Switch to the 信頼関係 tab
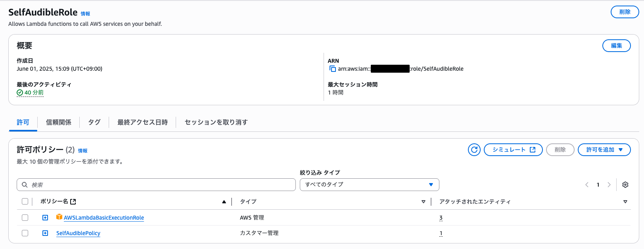The height and width of the screenshot is (249, 644). tap(59, 122)
